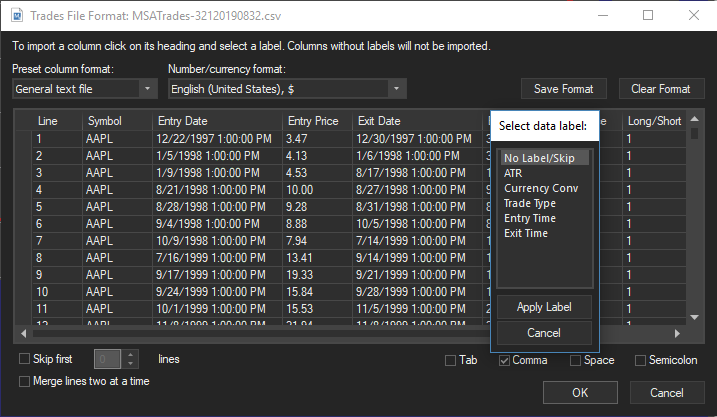The height and width of the screenshot is (417, 717).
Task: Check the Space delimiter checkbox
Action: tap(575, 360)
